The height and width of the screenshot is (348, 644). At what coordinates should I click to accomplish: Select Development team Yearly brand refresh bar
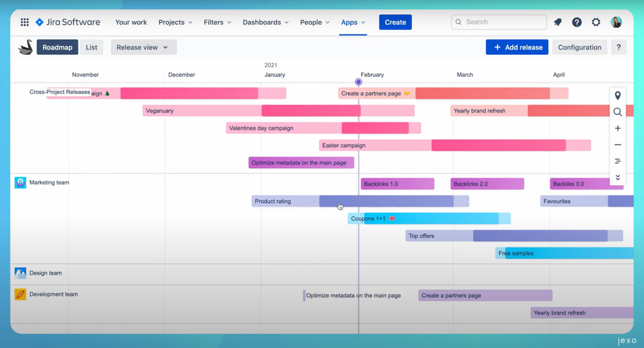tap(582, 313)
